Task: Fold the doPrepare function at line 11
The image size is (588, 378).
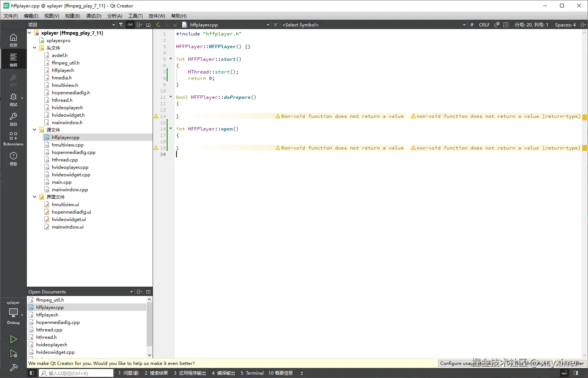Action: 171,97
